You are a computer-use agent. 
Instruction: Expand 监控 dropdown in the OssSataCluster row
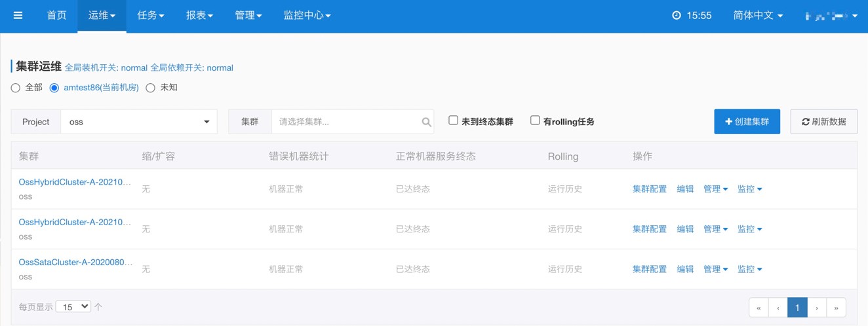(x=749, y=268)
